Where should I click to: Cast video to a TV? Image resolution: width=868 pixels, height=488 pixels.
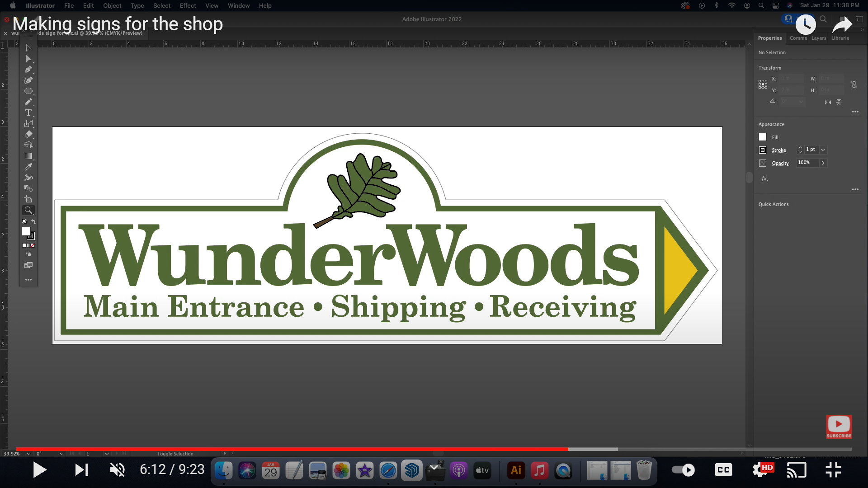point(797,470)
